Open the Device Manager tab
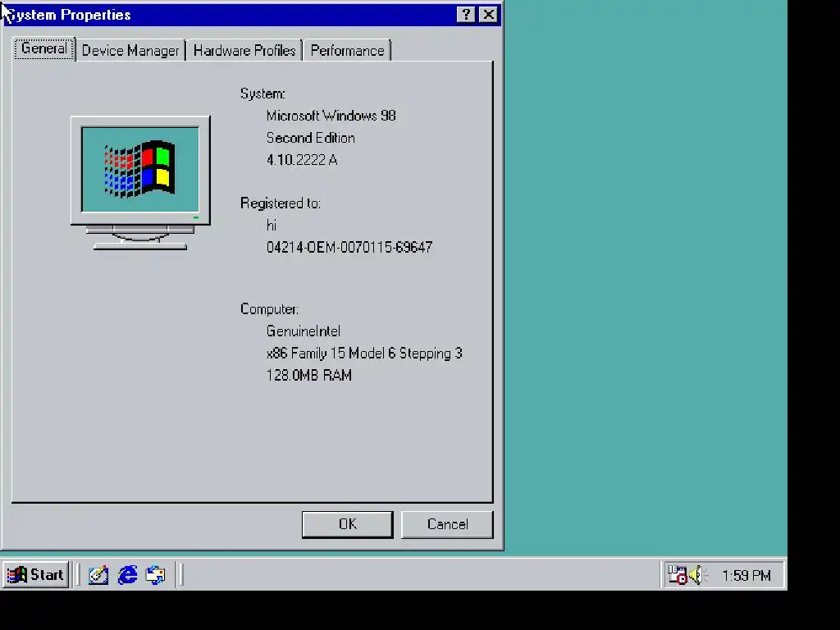Screen dimensions: 840x630 130,51
